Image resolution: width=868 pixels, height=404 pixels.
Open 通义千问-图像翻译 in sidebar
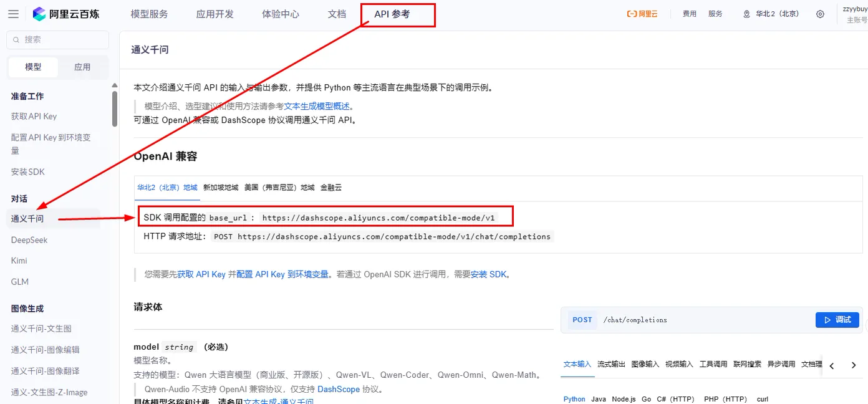coord(45,371)
